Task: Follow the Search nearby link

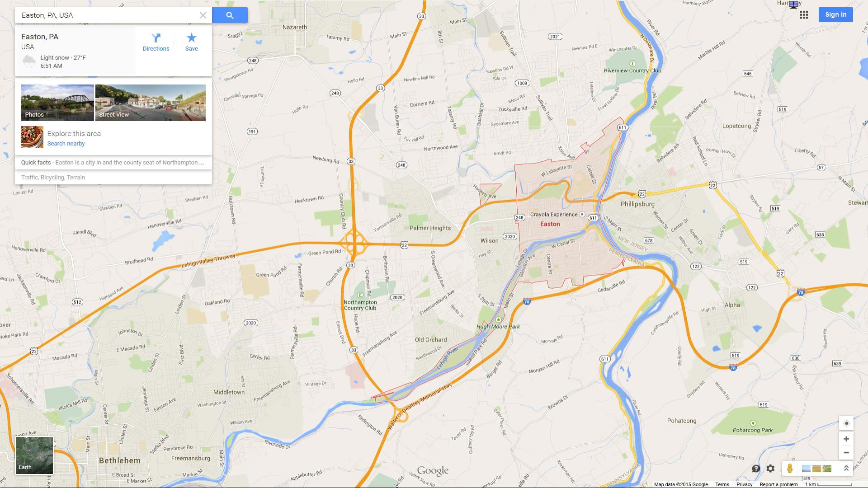Action: point(66,144)
